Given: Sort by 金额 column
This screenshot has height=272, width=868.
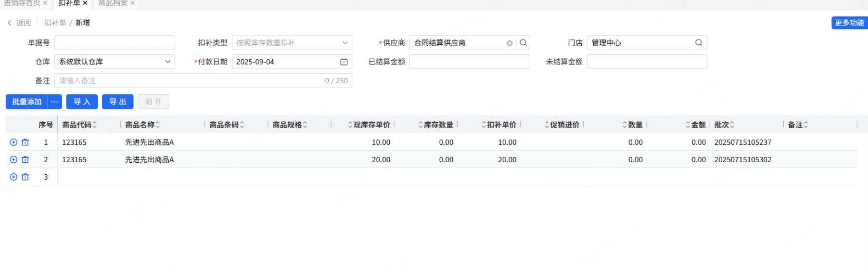Looking at the screenshot, I should (688, 125).
